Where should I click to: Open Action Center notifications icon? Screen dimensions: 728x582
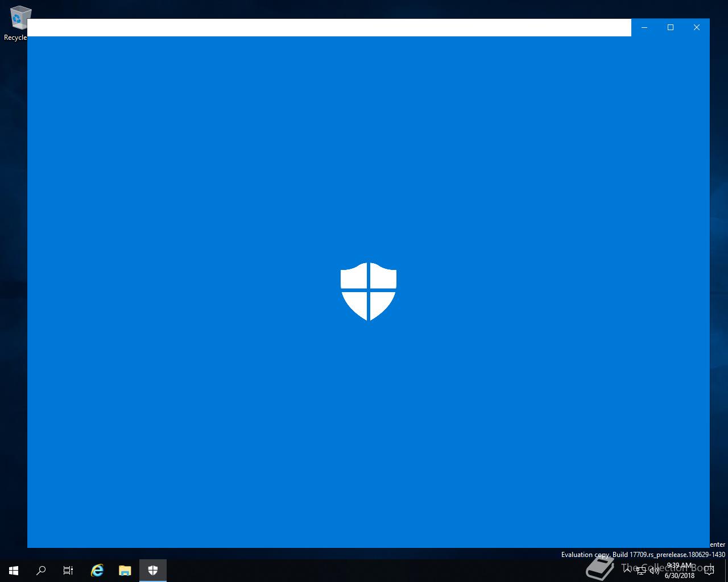click(x=709, y=571)
